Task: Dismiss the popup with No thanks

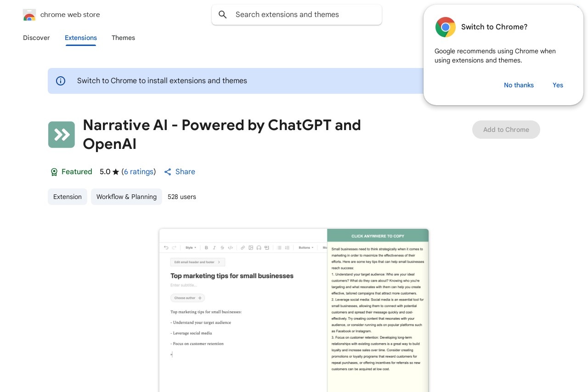Action: tap(519, 85)
